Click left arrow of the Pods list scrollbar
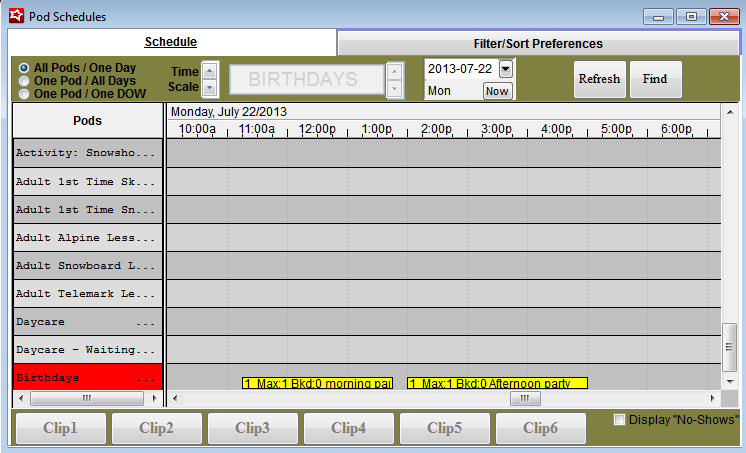Viewport: 746px width, 453px height. point(20,398)
